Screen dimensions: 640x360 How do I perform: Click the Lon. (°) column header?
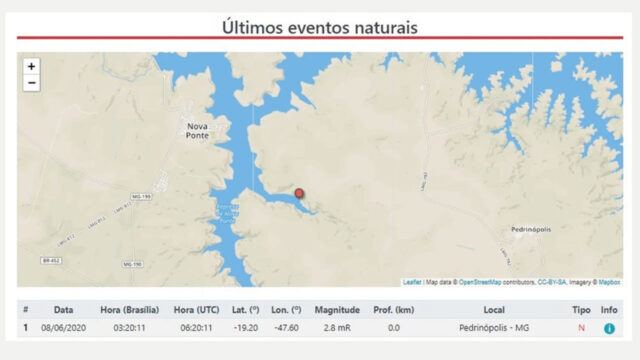[x=286, y=310]
